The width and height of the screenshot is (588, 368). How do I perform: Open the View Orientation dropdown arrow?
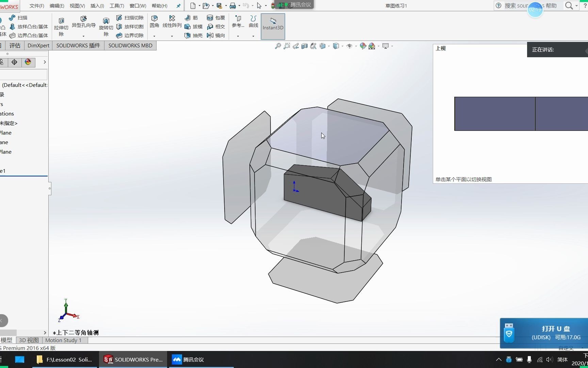tap(329, 46)
